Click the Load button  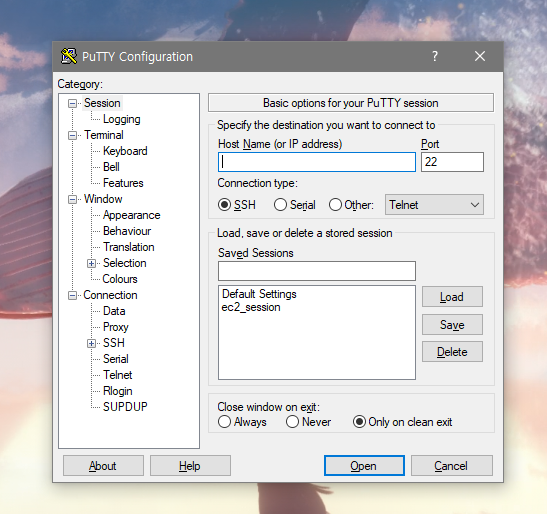(452, 297)
